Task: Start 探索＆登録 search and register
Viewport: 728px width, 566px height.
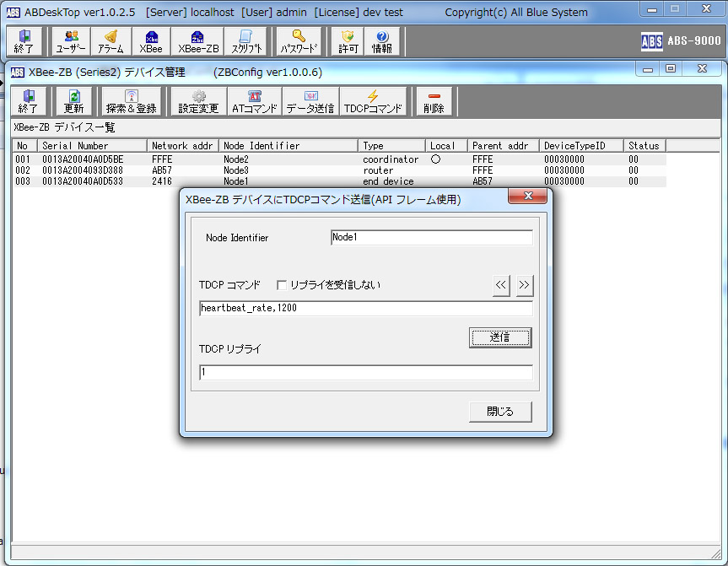Action: [132, 101]
